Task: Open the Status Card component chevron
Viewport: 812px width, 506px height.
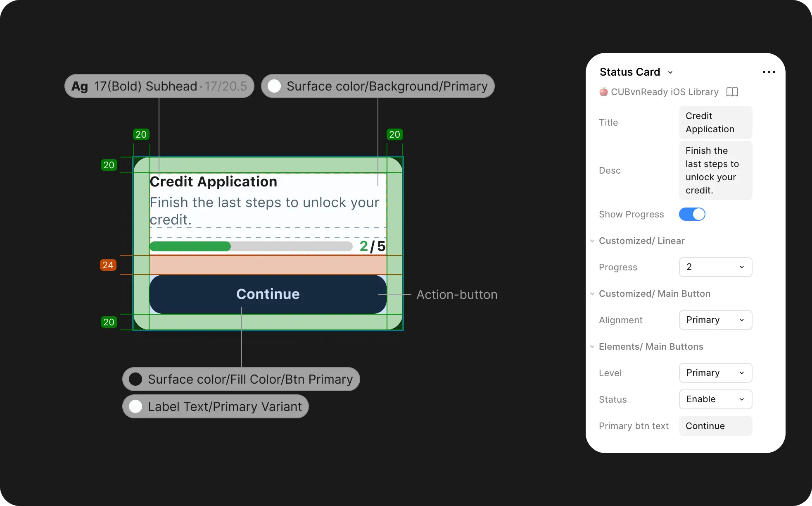Action: coord(670,72)
